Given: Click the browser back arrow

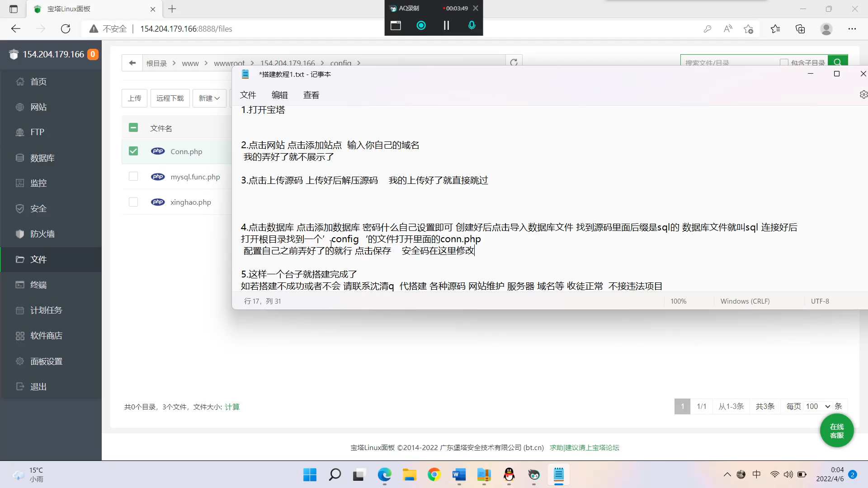Looking at the screenshot, I should click(x=16, y=28).
